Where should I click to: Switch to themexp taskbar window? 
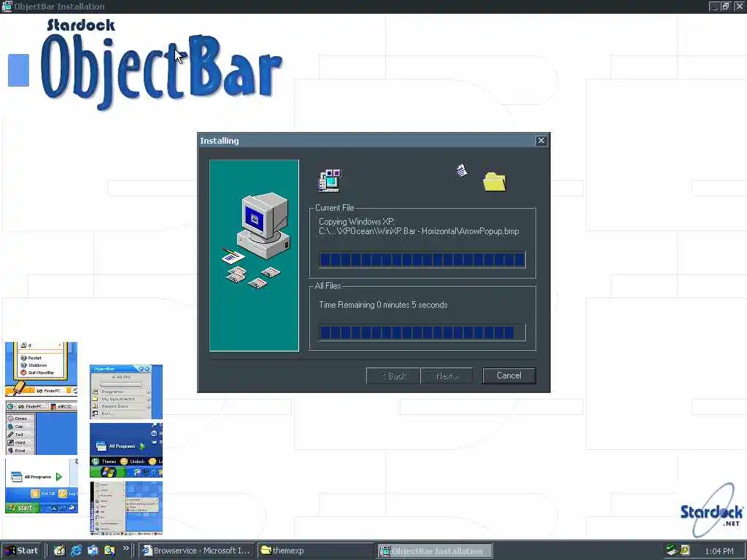pyautogui.click(x=315, y=551)
